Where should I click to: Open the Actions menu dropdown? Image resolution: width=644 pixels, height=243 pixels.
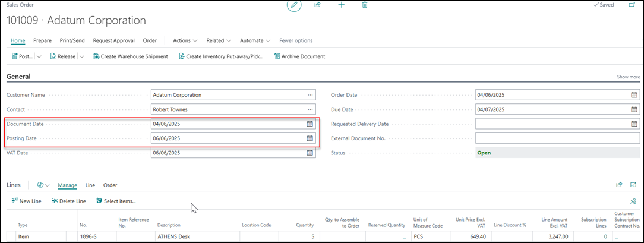coord(185,40)
